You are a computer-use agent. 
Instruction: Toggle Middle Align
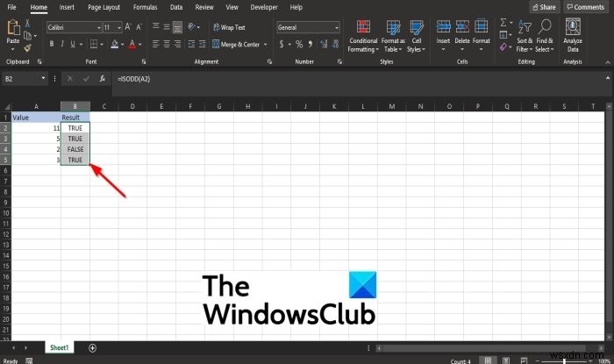pyautogui.click(x=167, y=26)
